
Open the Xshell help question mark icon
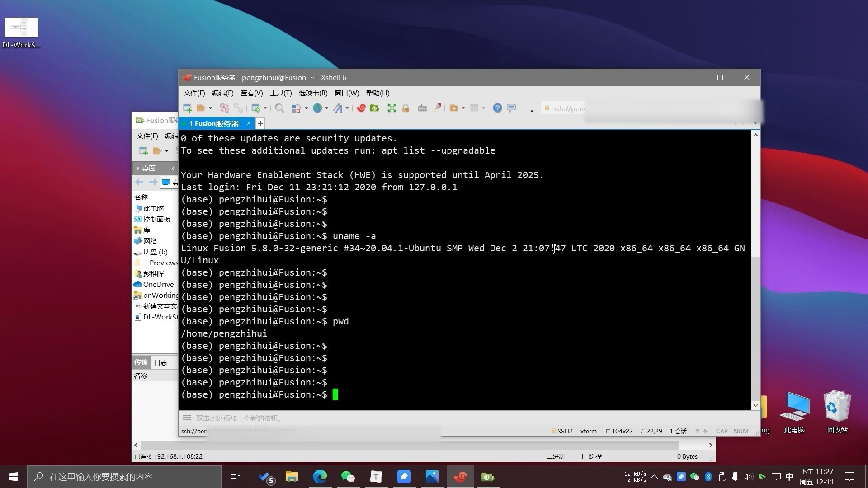(x=497, y=108)
